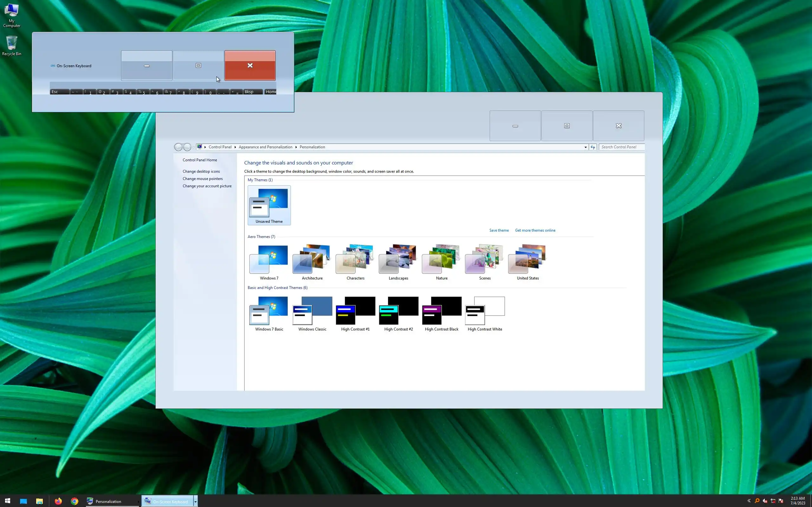
Task: Show hidden system tray icons
Action: pyautogui.click(x=749, y=501)
